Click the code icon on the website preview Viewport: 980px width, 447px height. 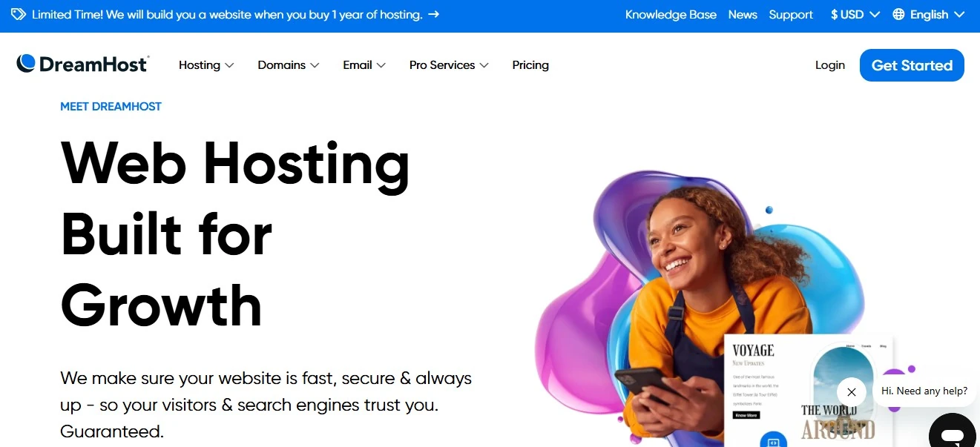click(x=773, y=441)
